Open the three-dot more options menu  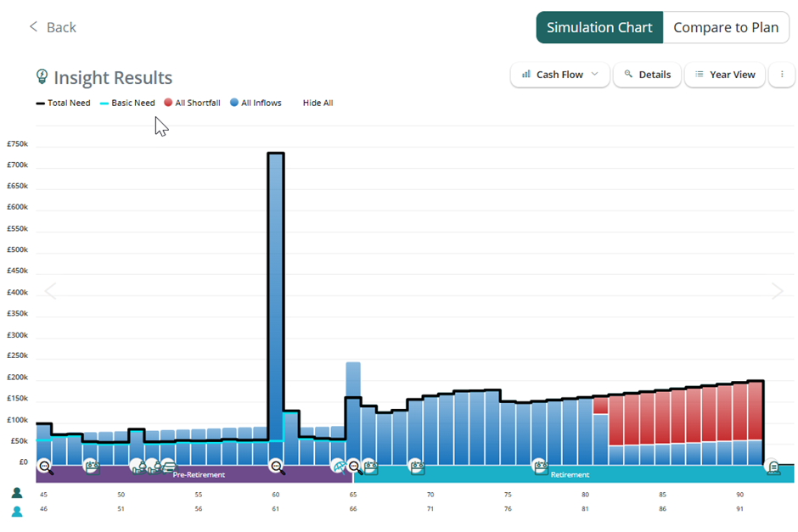(779, 75)
